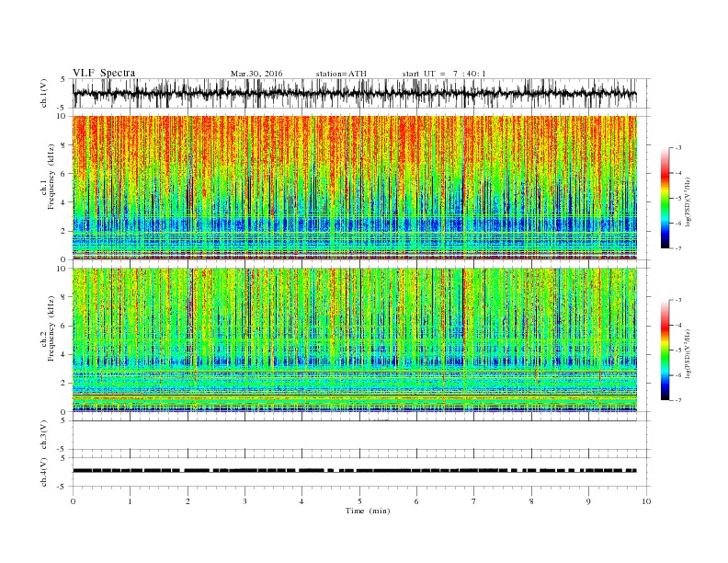728x563 pixels.
Task: Select the "ch.4(V)" axis label
Action: 44,473
